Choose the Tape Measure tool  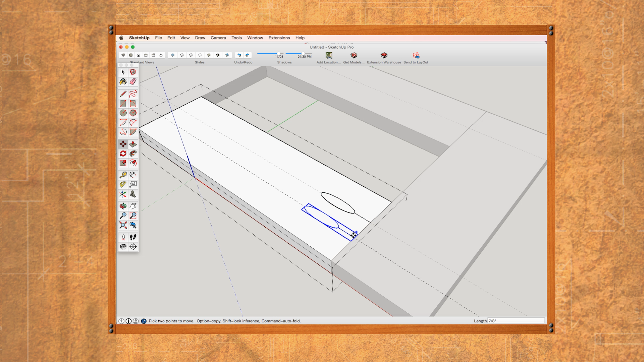(123, 175)
